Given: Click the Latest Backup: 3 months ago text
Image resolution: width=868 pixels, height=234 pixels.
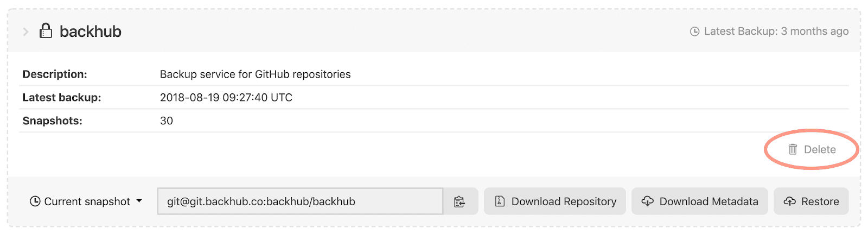Looking at the screenshot, I should [776, 31].
